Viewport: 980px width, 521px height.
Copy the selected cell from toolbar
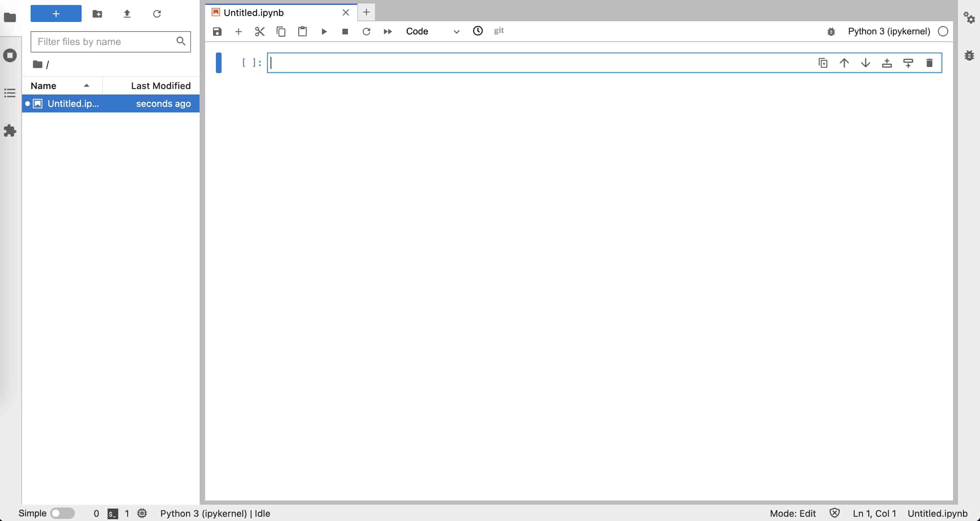[281, 31]
